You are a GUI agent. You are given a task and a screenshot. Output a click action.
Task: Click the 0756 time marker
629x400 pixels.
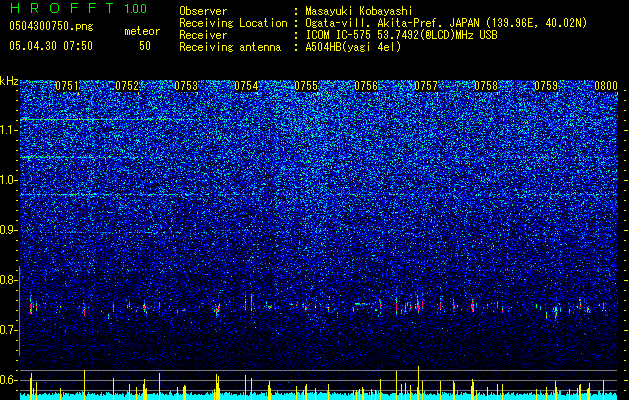[x=366, y=86]
